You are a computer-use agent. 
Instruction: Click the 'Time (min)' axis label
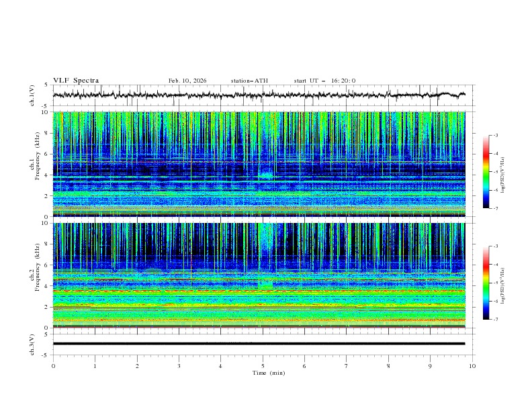coord(269,373)
